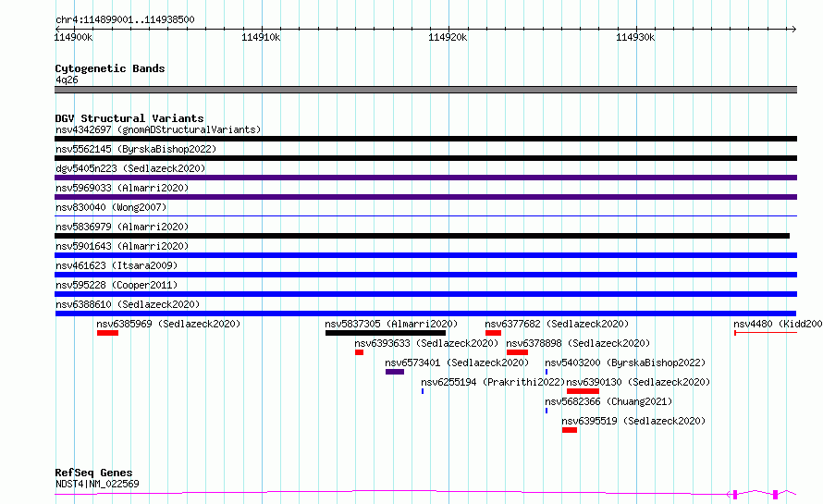823x504 pixels.
Task: Click the nsv6390130 Sedlazeck2020 label
Action: click(x=638, y=382)
